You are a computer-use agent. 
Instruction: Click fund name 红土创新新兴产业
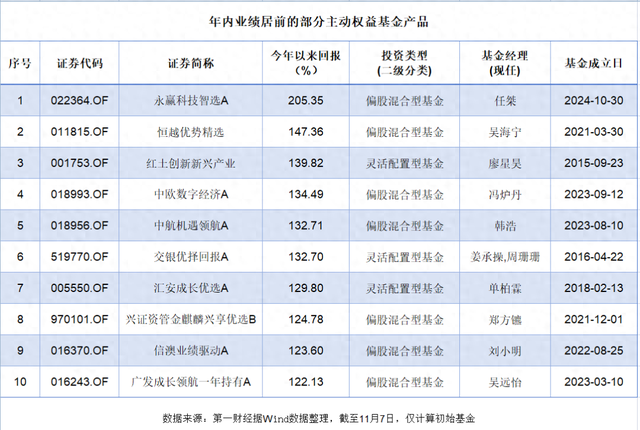(191, 163)
